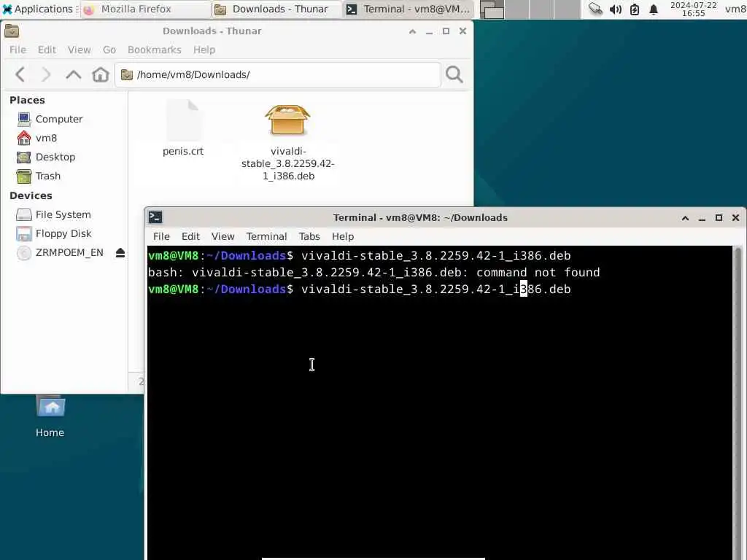Open Thunar Edit menu
The image size is (747, 560).
point(47,50)
